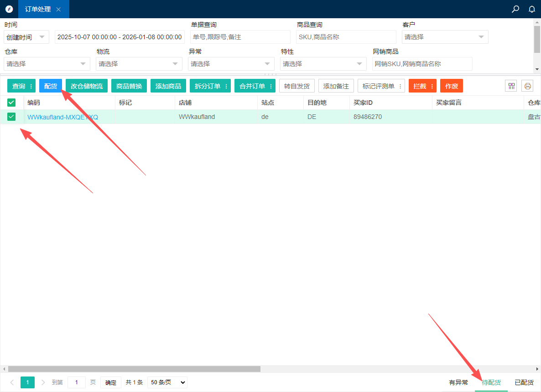Image resolution: width=541 pixels, height=392 pixels.
Task: Open the notification bell icon
Action: pos(531,9)
